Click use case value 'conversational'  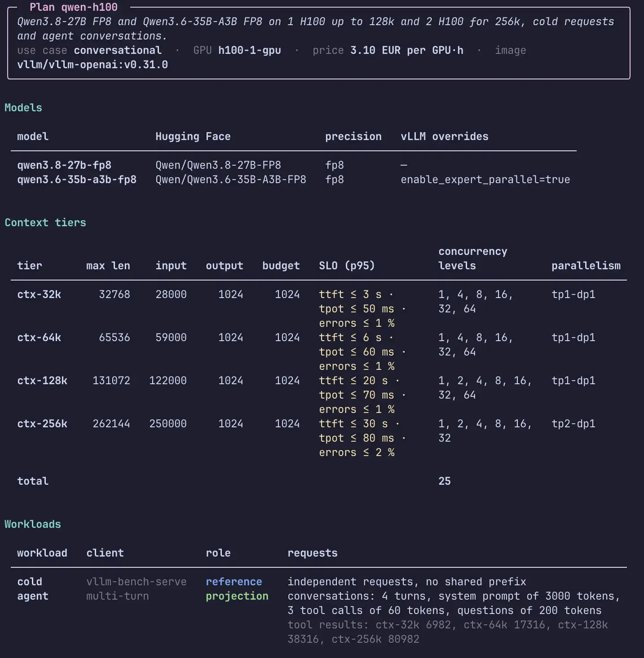click(118, 50)
